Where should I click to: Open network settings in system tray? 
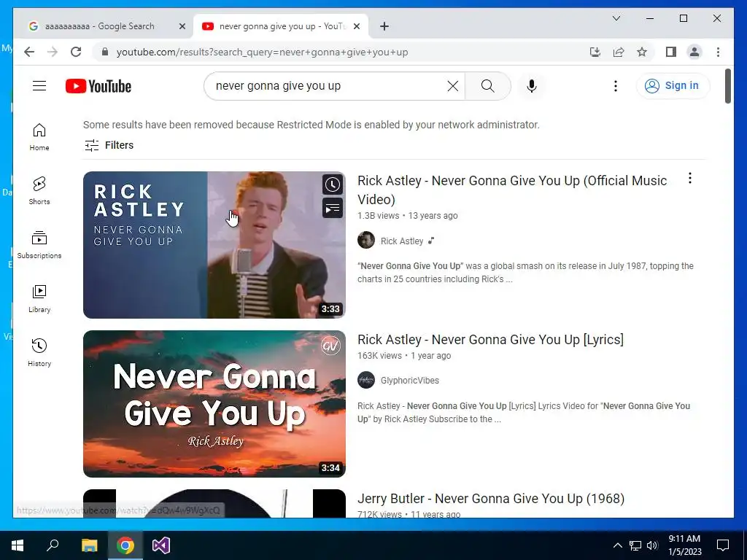pos(635,545)
